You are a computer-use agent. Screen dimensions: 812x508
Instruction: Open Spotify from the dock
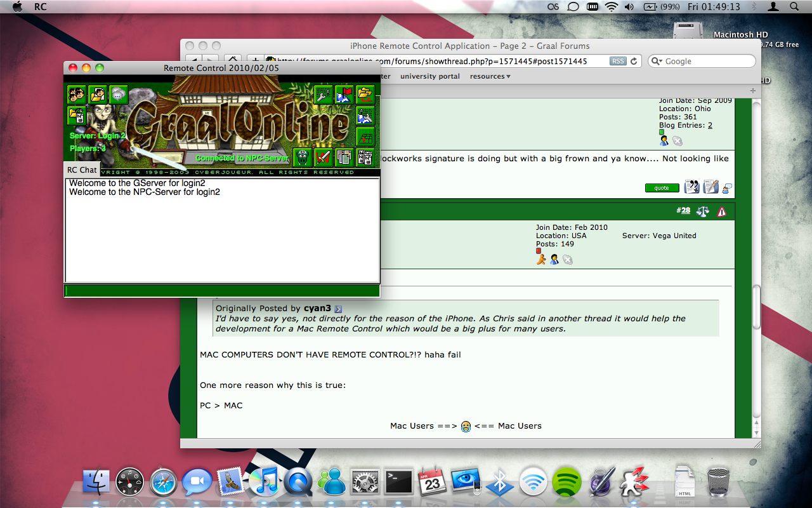point(566,482)
